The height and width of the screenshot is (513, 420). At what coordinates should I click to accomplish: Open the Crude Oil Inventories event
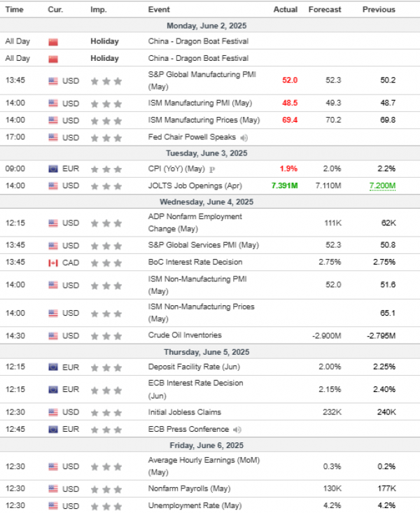(185, 335)
